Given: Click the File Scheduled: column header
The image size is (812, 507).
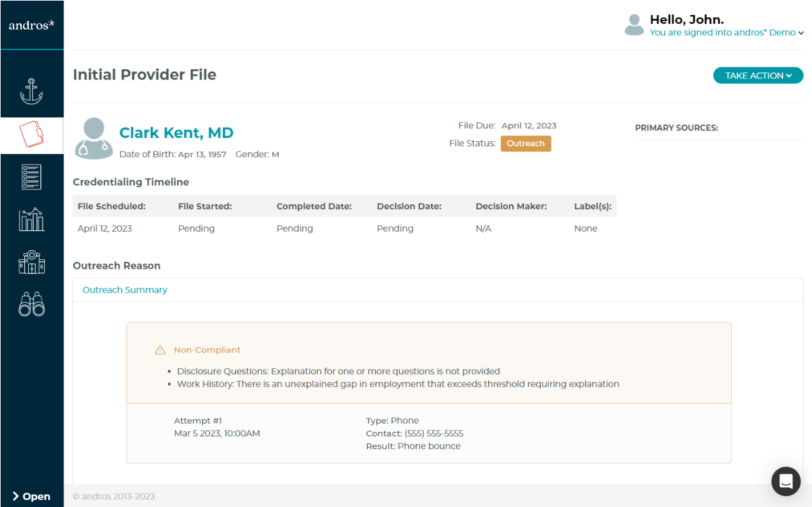Looking at the screenshot, I should pyautogui.click(x=112, y=207).
